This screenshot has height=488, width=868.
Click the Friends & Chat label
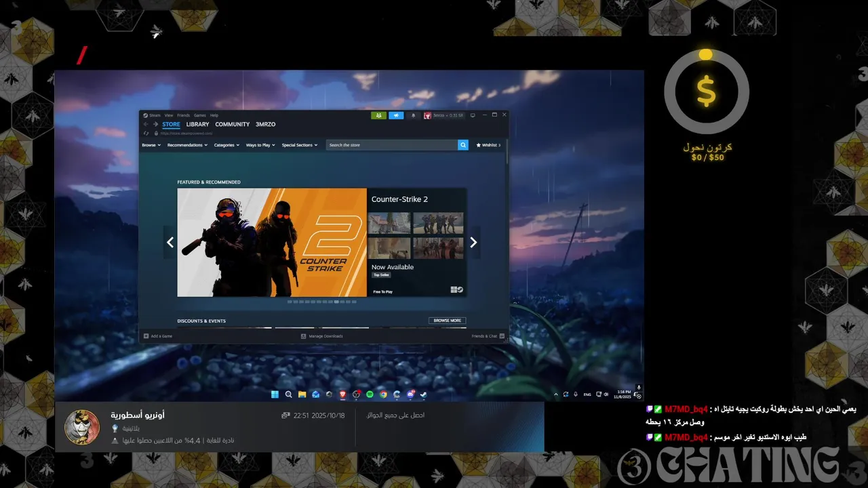click(x=484, y=336)
